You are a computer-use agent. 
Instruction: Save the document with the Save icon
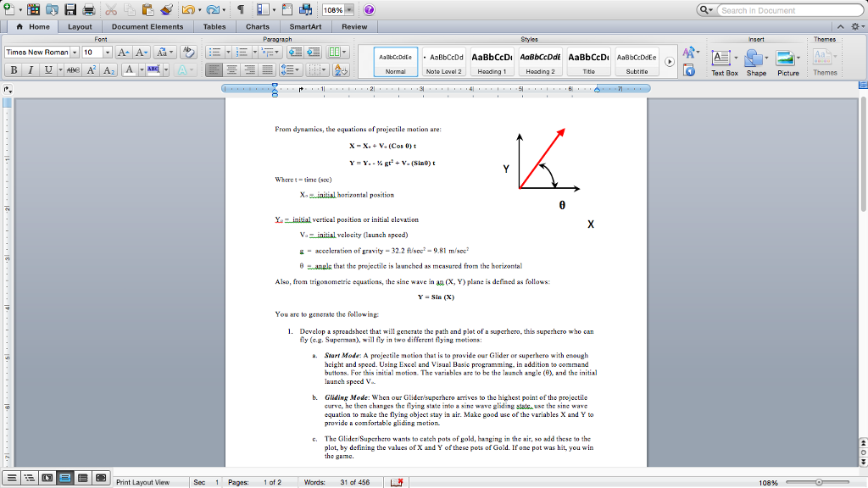(x=70, y=9)
